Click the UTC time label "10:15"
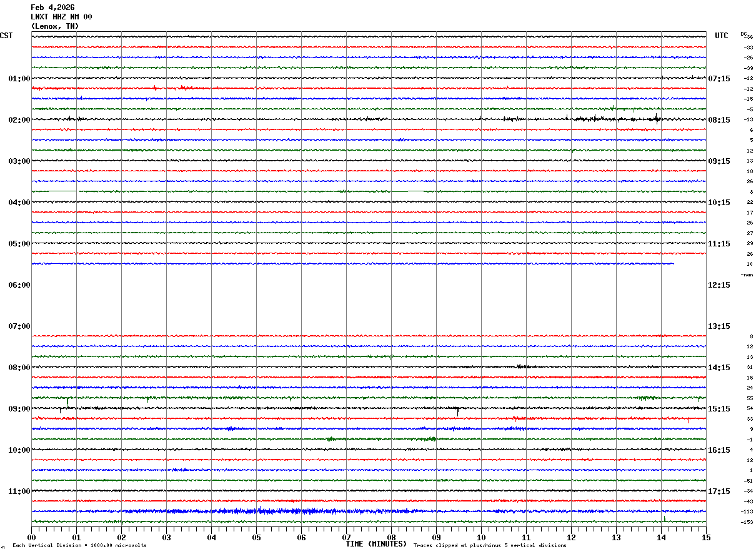The height and width of the screenshot is (554, 756). pos(719,203)
